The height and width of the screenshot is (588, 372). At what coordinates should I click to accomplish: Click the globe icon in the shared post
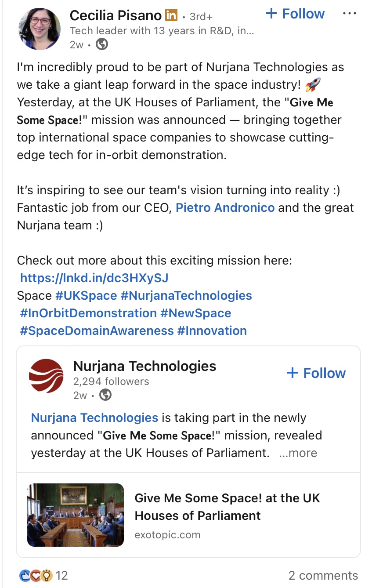click(x=105, y=395)
